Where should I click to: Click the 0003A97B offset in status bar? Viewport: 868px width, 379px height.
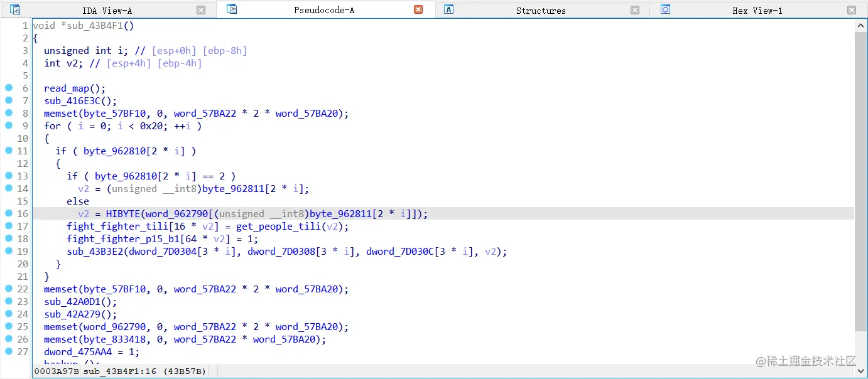57,371
